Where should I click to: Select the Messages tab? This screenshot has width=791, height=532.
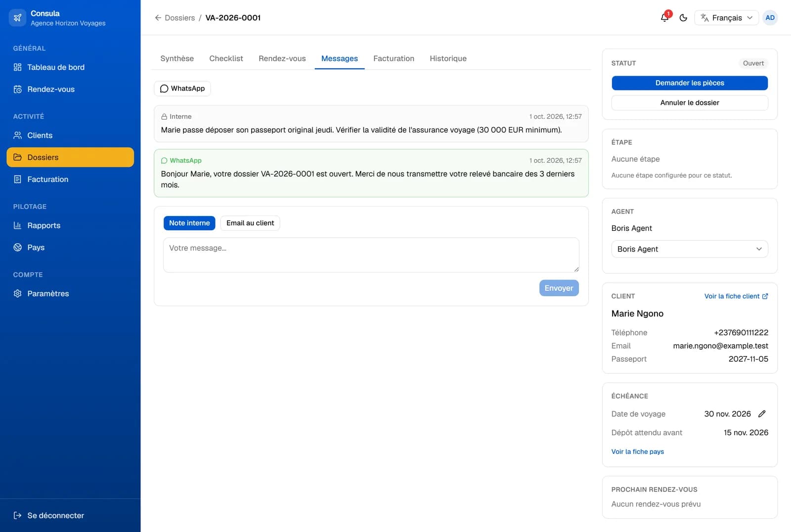[340, 58]
